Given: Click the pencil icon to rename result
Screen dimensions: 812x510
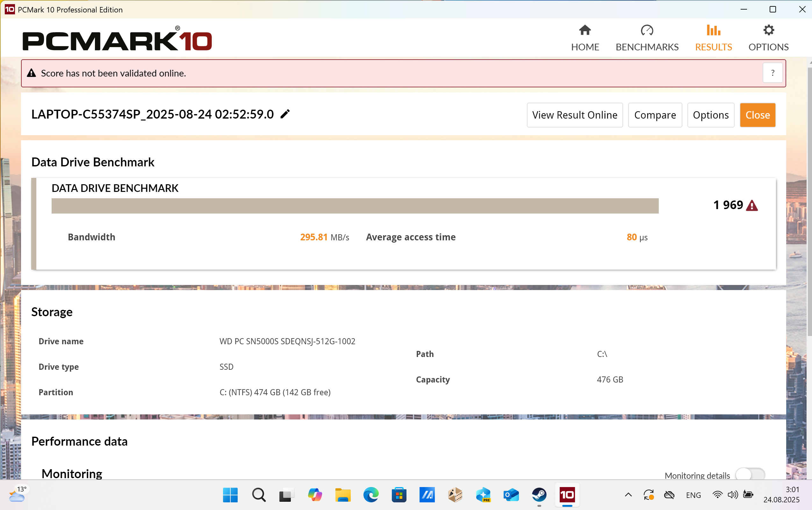Looking at the screenshot, I should [x=285, y=114].
